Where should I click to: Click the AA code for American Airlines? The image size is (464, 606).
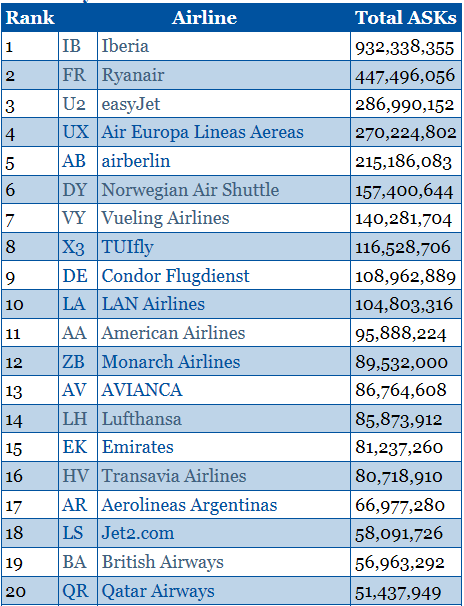pyautogui.click(x=74, y=333)
